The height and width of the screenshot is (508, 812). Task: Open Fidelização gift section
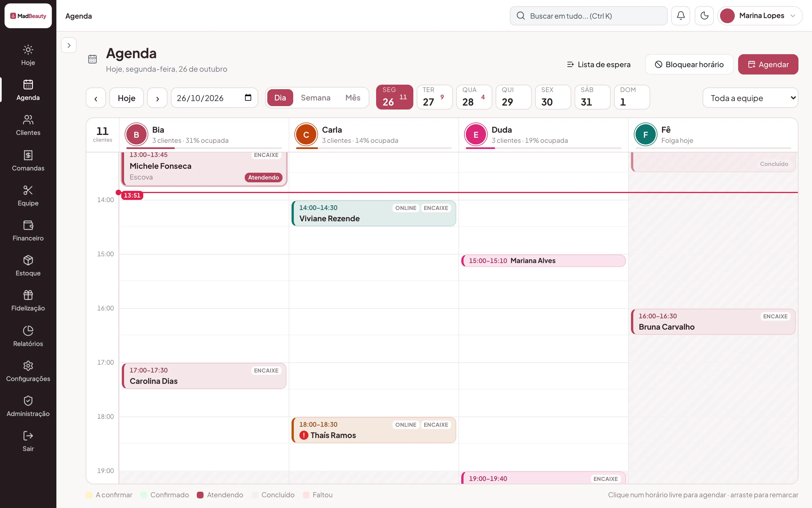(x=28, y=301)
